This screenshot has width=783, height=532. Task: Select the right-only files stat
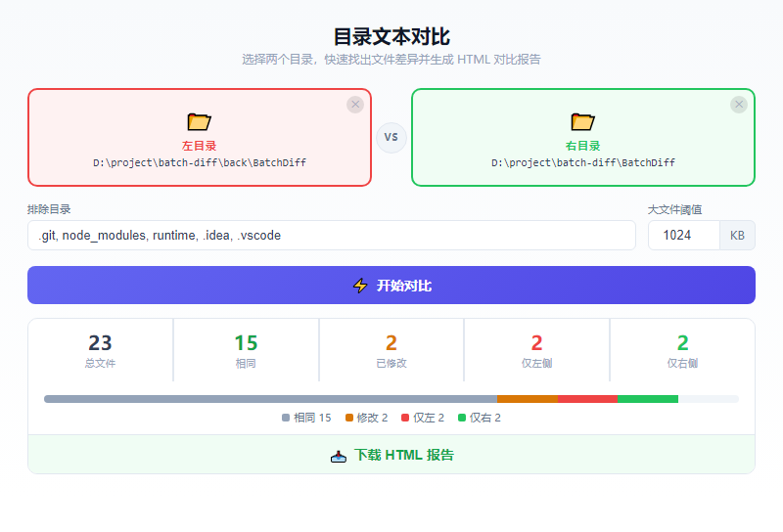682,350
